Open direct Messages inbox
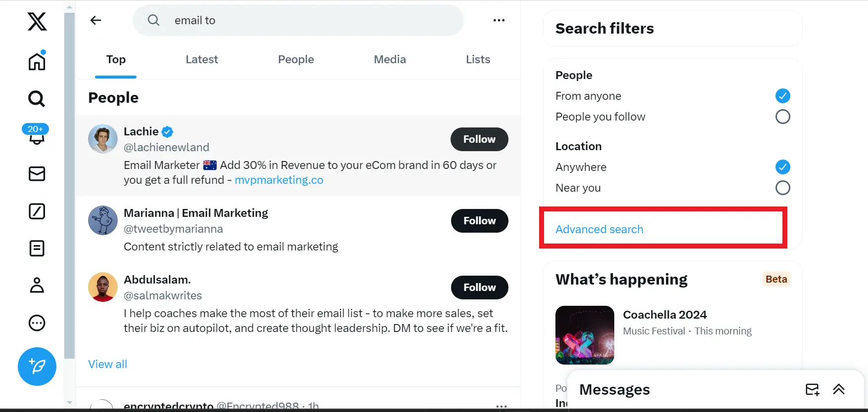Viewport: 868px width, 412px height. (36, 174)
